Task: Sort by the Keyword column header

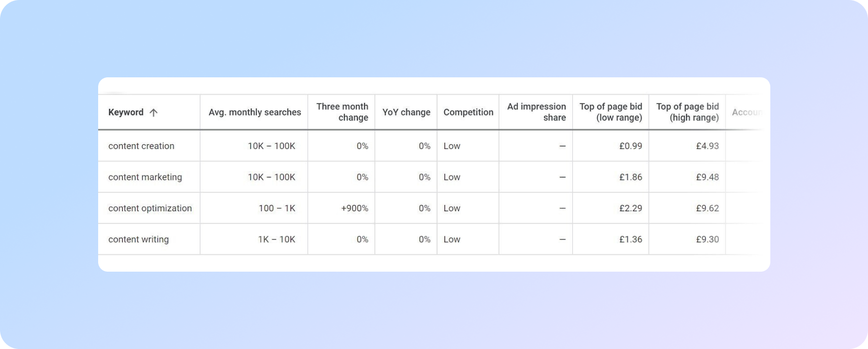Action: (x=126, y=112)
